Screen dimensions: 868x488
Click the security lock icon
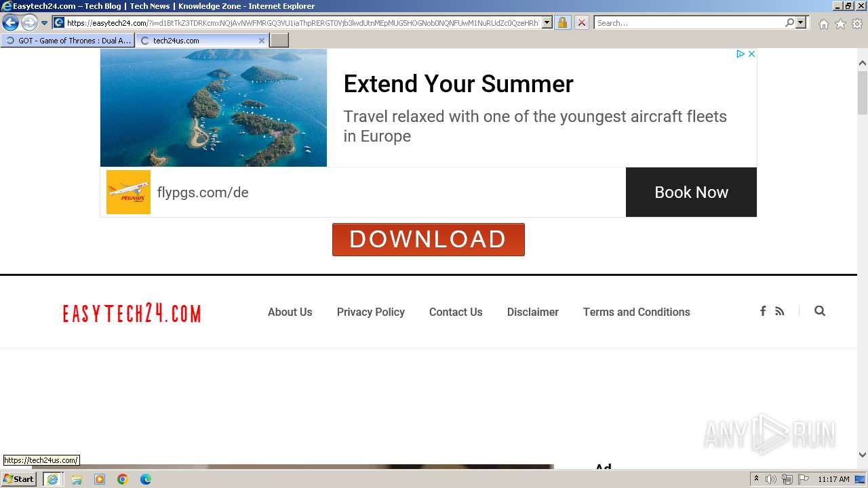tap(562, 23)
